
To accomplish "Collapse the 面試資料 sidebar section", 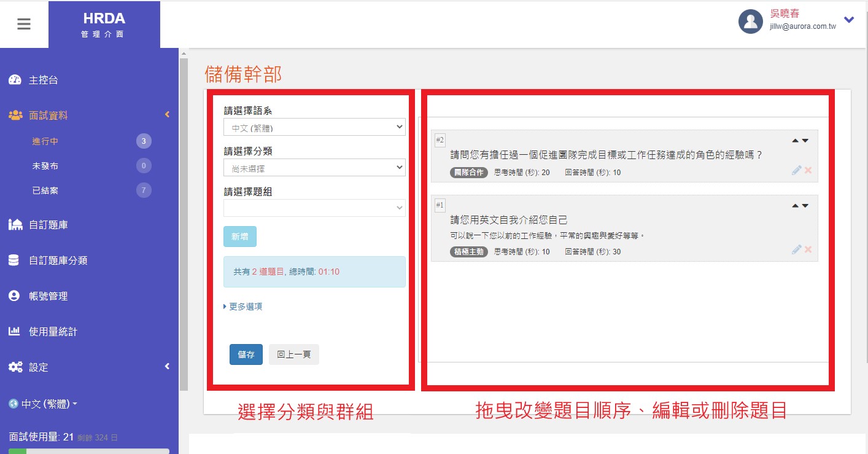I will click(167, 115).
